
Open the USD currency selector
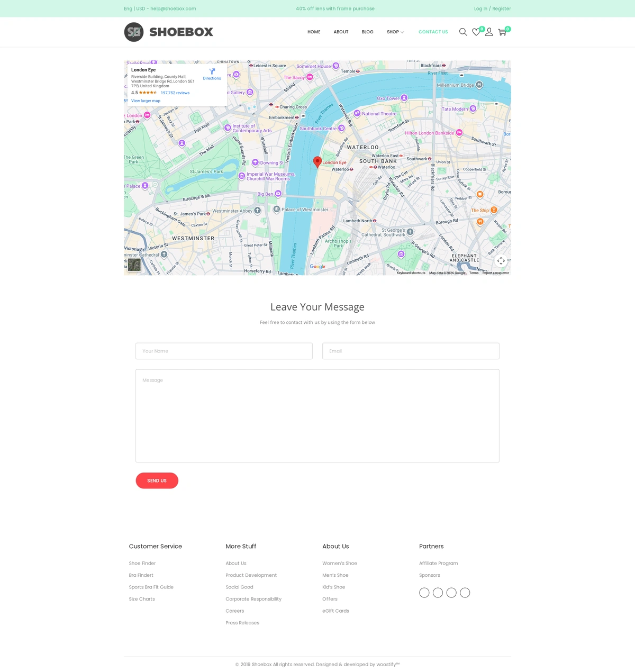point(141,9)
